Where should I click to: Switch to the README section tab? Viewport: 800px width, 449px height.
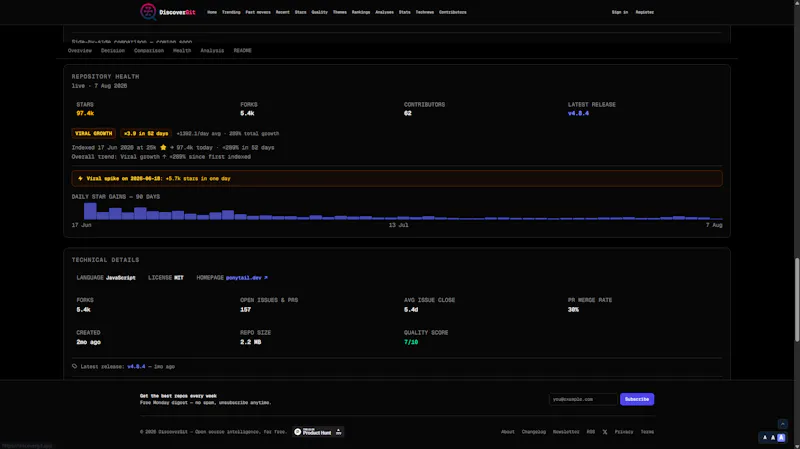(x=243, y=51)
